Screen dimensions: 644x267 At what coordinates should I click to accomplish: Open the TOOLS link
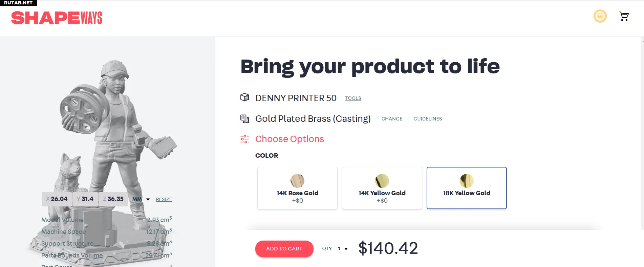coord(353,98)
